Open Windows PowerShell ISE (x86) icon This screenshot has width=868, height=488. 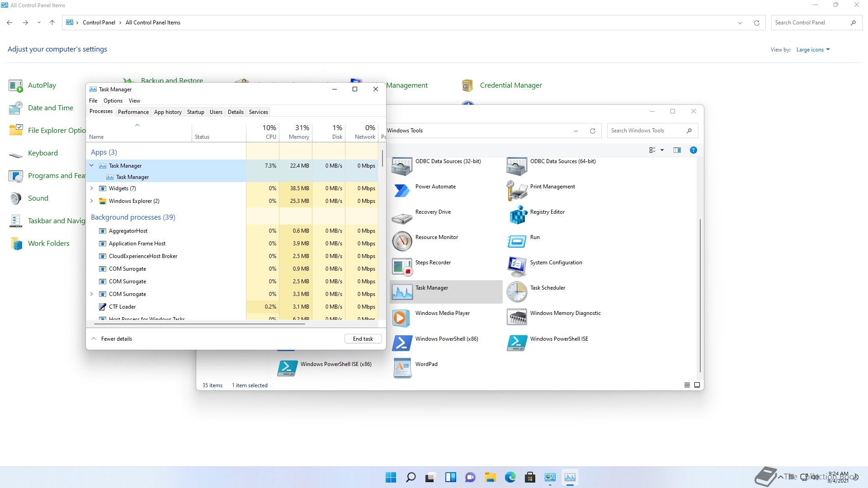pyautogui.click(x=287, y=368)
